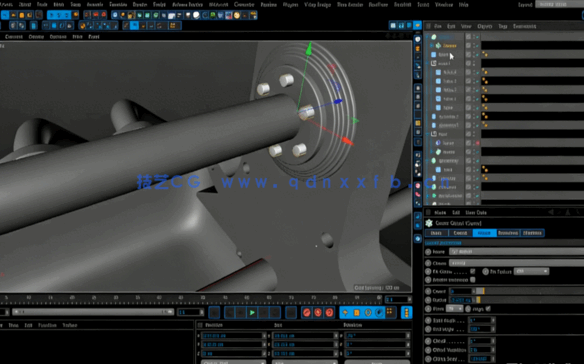This screenshot has height=364, width=584.
Task: Open the User Data menu
Action: 476,212
